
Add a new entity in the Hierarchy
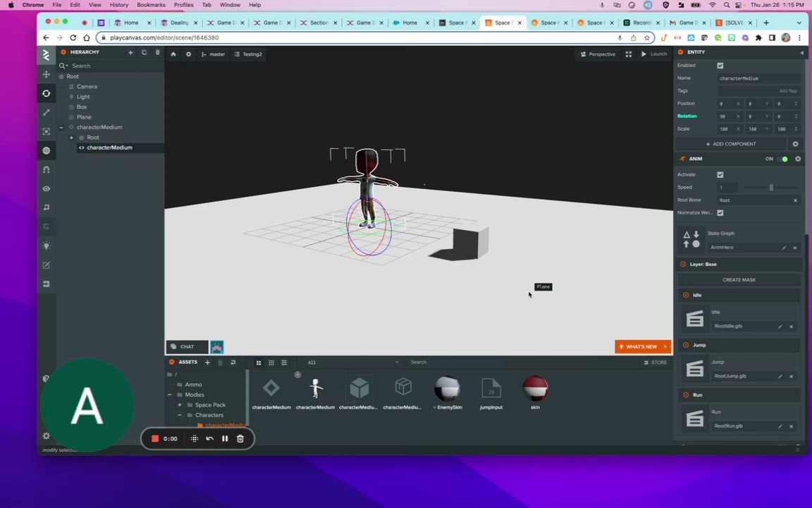130,52
